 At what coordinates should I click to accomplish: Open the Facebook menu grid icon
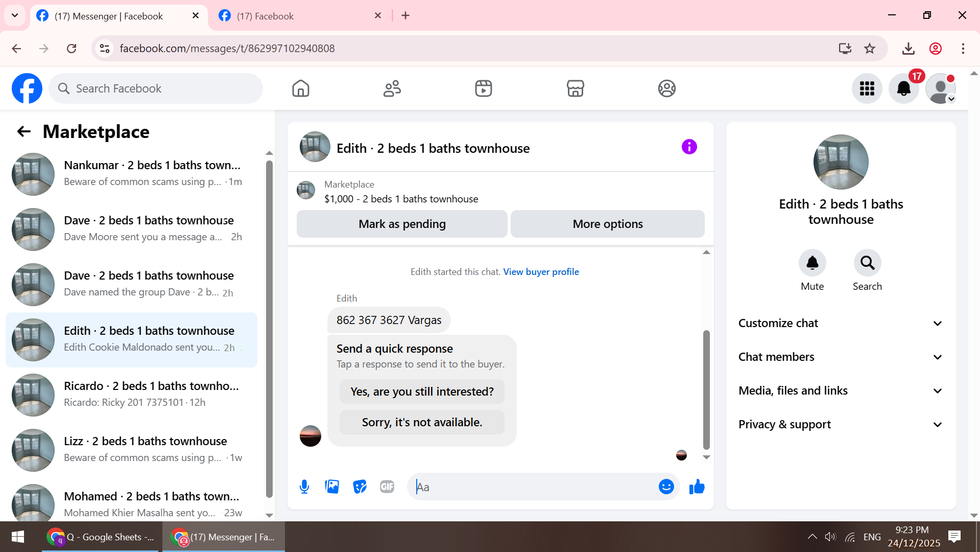click(867, 88)
